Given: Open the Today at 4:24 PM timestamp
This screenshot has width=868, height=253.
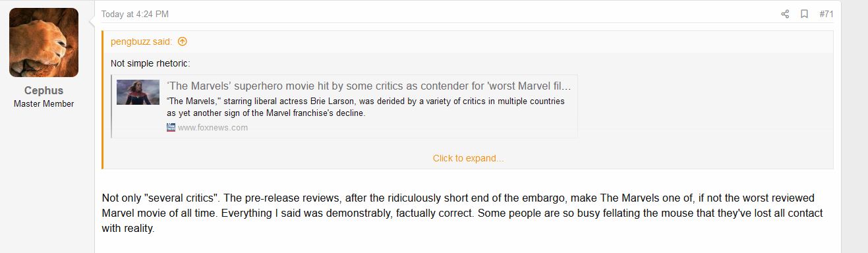Looking at the screenshot, I should tap(135, 14).
